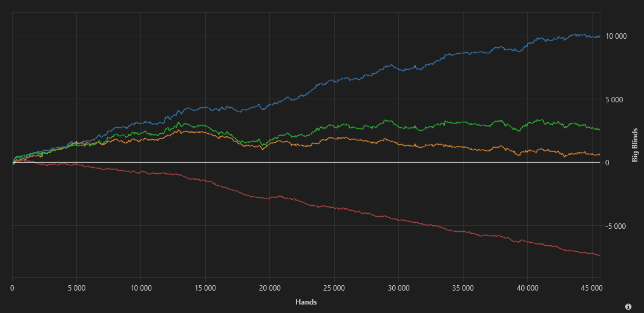Open the info icon below the graph
Screen dimensions: 644x313
(628, 306)
